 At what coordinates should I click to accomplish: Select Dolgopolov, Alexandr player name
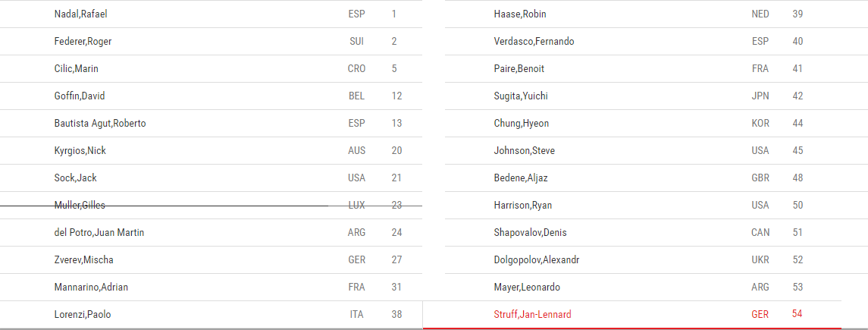[537, 259]
